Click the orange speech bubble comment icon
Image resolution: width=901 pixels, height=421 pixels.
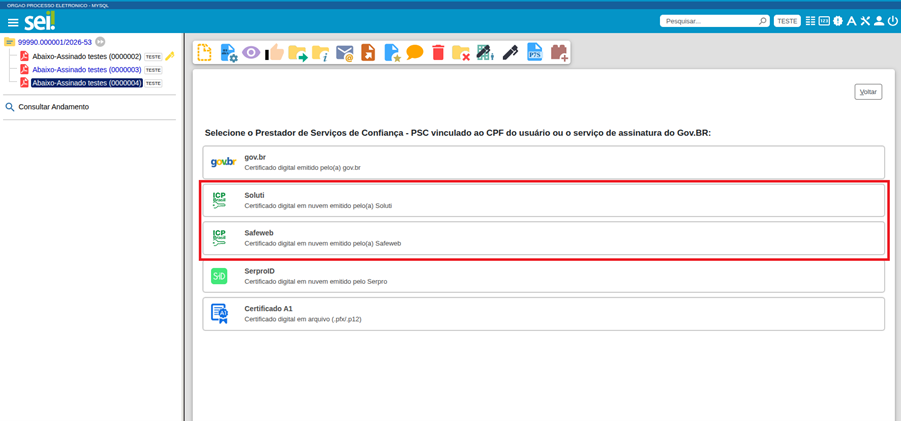click(x=415, y=52)
